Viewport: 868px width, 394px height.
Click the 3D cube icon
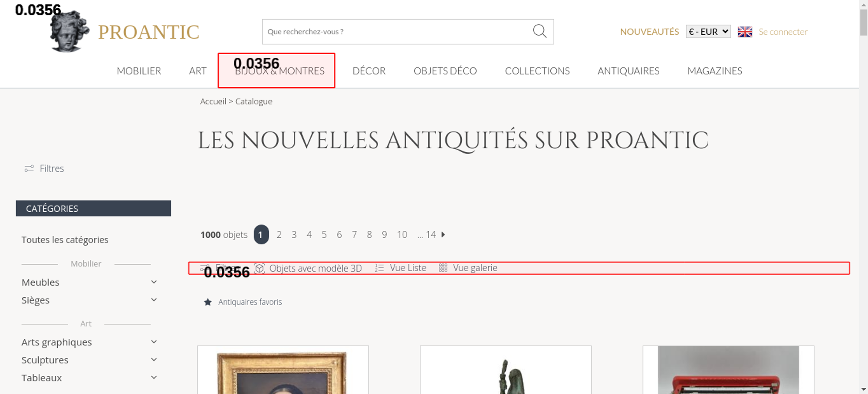pyautogui.click(x=259, y=268)
